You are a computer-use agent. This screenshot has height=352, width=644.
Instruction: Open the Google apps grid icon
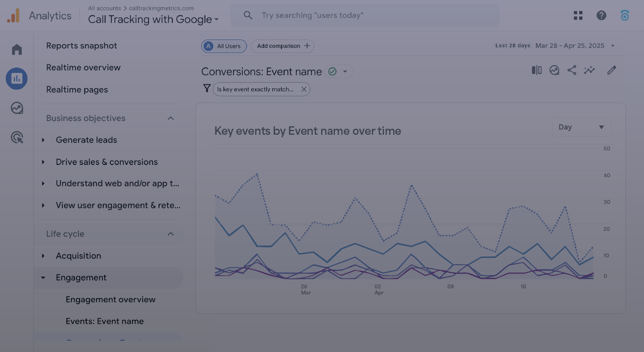pyautogui.click(x=578, y=15)
